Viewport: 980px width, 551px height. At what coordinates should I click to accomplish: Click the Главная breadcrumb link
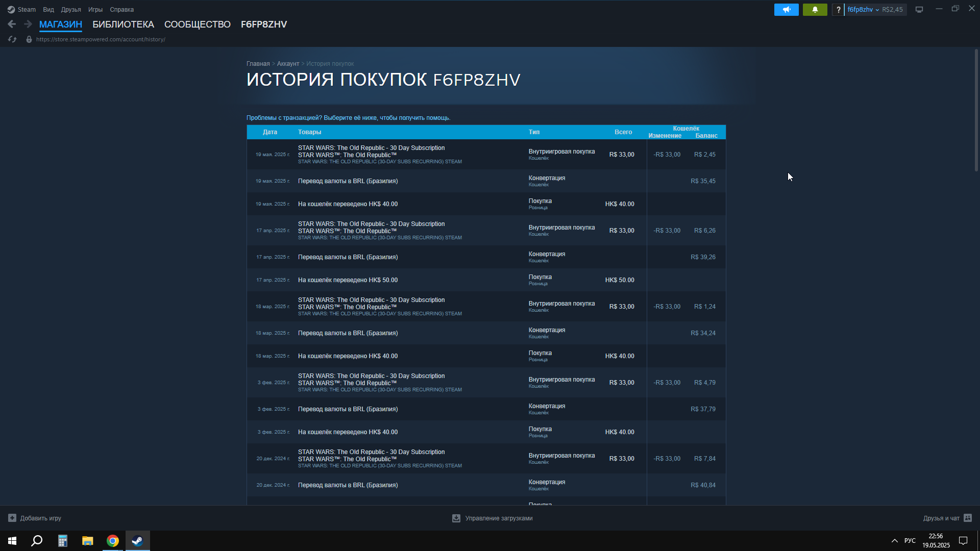point(258,64)
